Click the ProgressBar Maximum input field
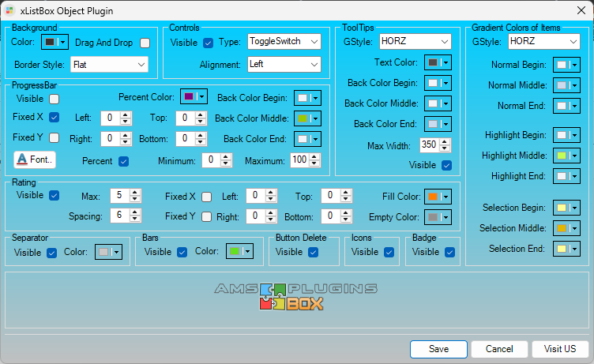The height and width of the screenshot is (364, 594). pyautogui.click(x=299, y=160)
